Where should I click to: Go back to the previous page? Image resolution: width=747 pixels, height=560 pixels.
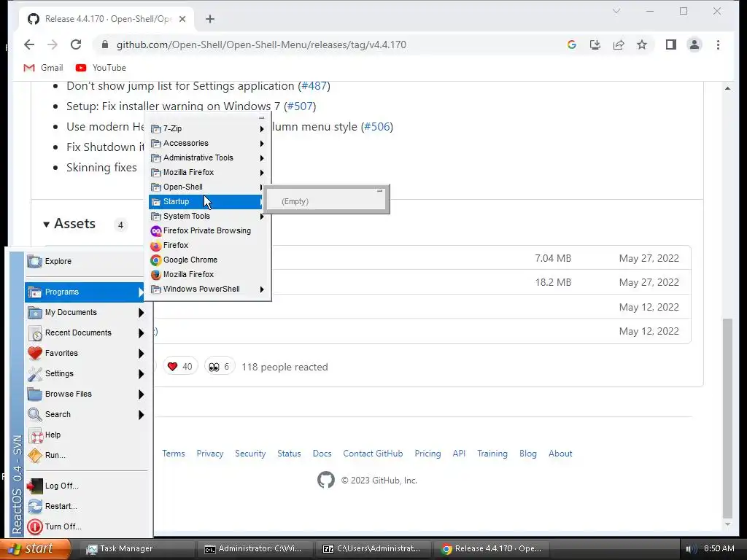(x=29, y=44)
